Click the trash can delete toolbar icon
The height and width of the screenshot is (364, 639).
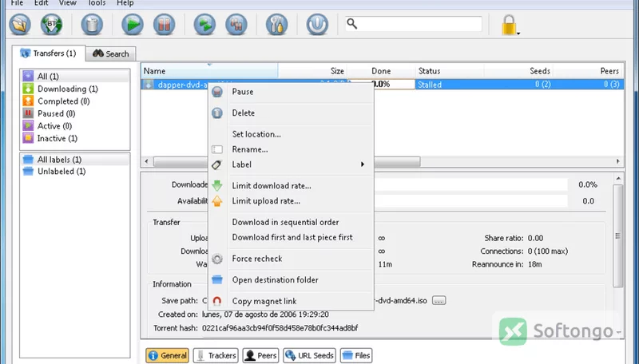[x=92, y=25]
